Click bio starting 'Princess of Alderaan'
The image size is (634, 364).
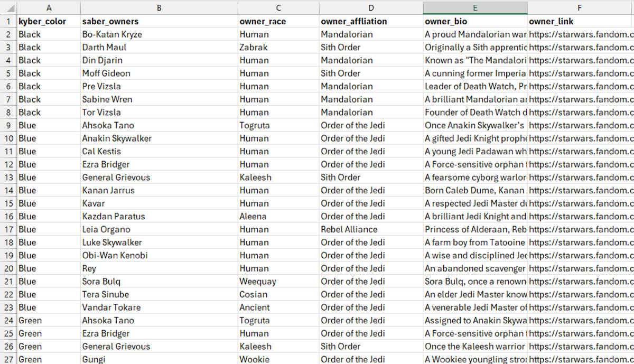click(475, 229)
